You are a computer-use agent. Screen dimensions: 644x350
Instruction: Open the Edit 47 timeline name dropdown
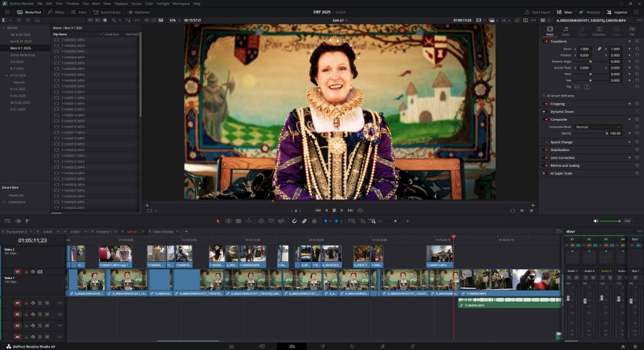pyautogui.click(x=340, y=20)
